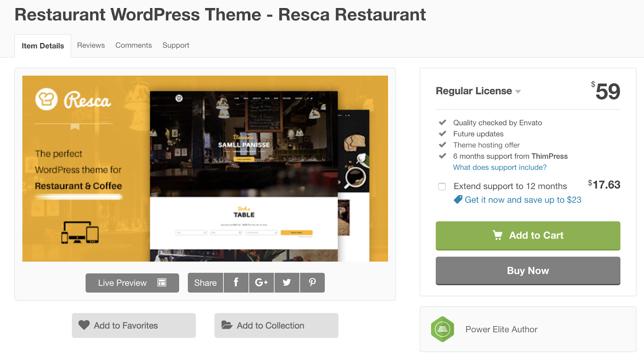
Task: Share via Google Plus icon
Action: (x=261, y=283)
